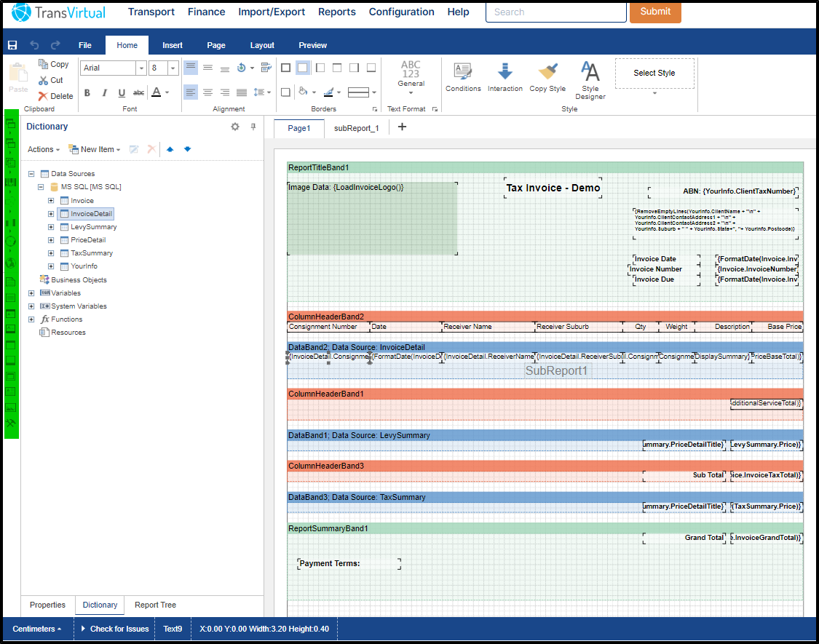Apply right border only
819x644 pixels.
(x=354, y=68)
